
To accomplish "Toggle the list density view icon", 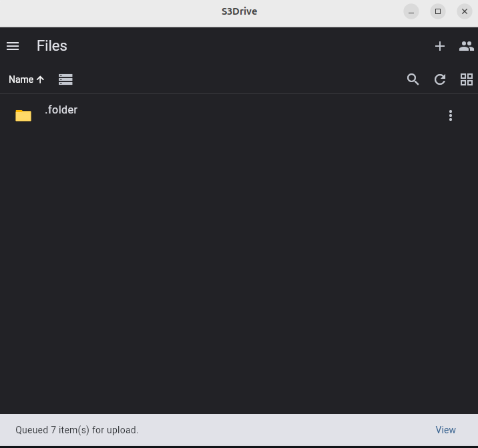I will click(x=65, y=79).
